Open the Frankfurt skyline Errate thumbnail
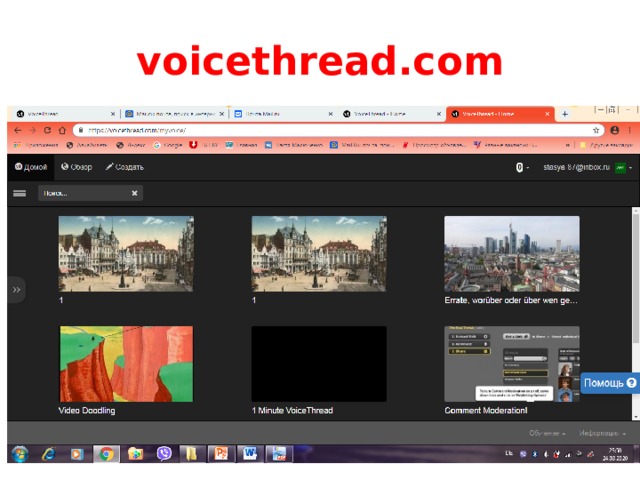The image size is (640, 480). (x=512, y=254)
